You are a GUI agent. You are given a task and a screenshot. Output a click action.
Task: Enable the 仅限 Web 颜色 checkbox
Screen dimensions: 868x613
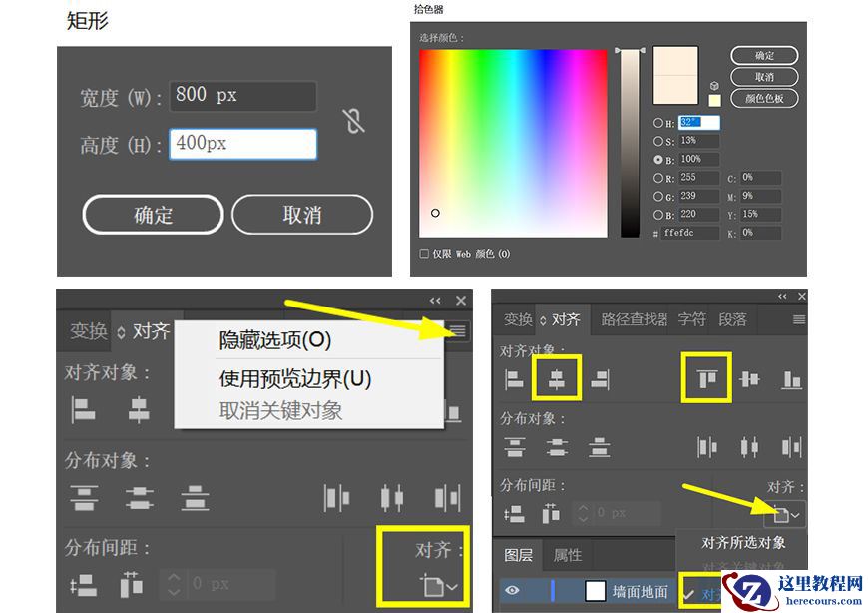coord(423,253)
